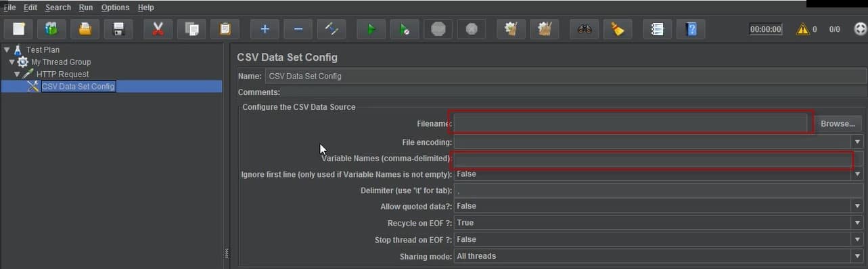Expand the File encoding combo box
Image resolution: width=868 pixels, height=269 pixels.
click(659, 142)
